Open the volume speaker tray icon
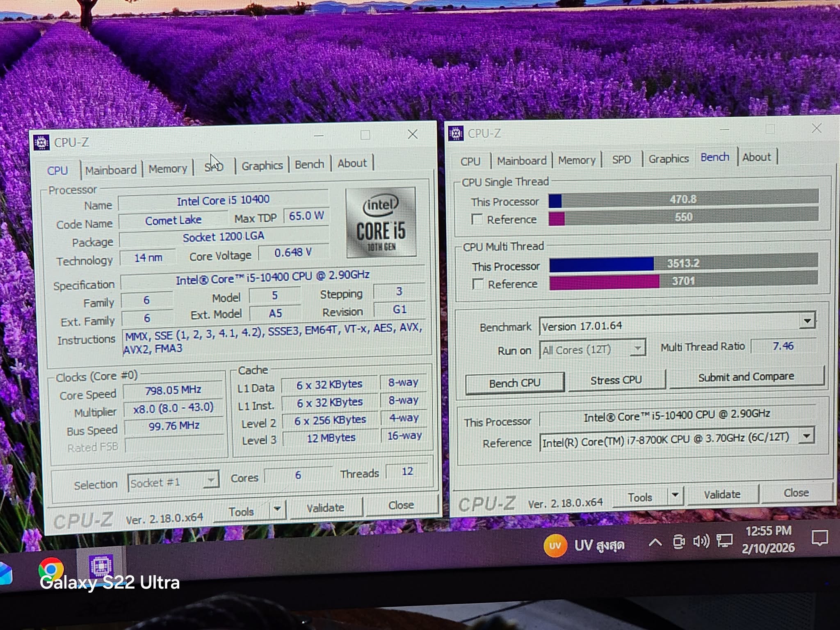Image resolution: width=840 pixels, height=630 pixels. point(701,542)
